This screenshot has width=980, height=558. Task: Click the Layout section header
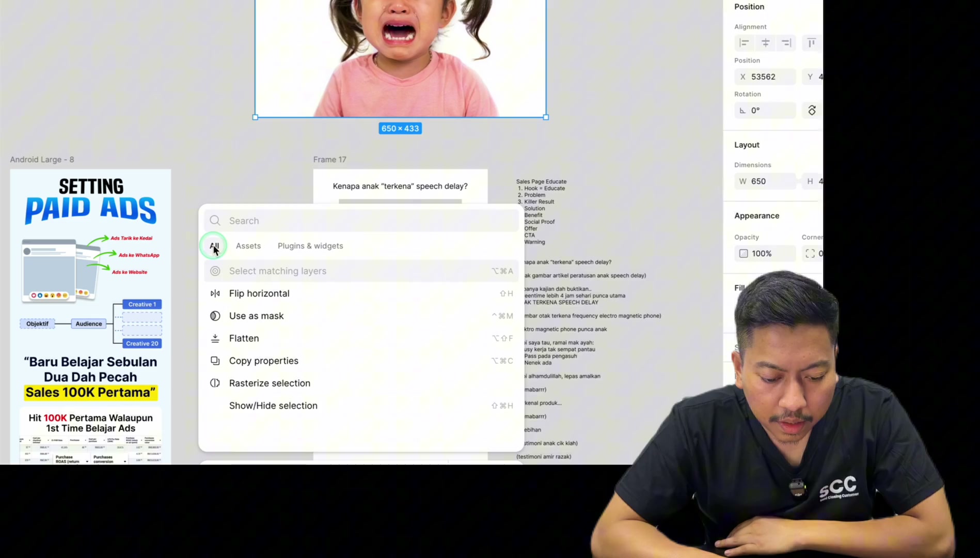[x=747, y=145]
